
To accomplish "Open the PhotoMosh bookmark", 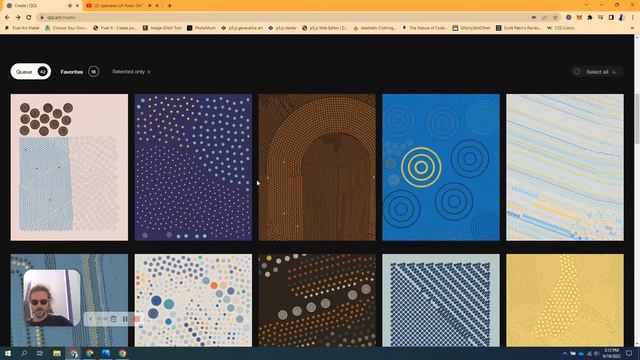I will coord(201,28).
